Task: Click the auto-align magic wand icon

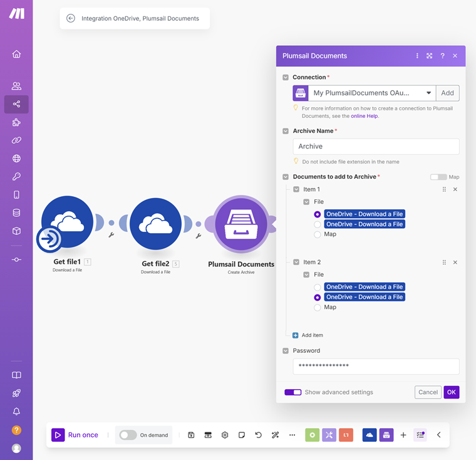Action: [x=276, y=435]
